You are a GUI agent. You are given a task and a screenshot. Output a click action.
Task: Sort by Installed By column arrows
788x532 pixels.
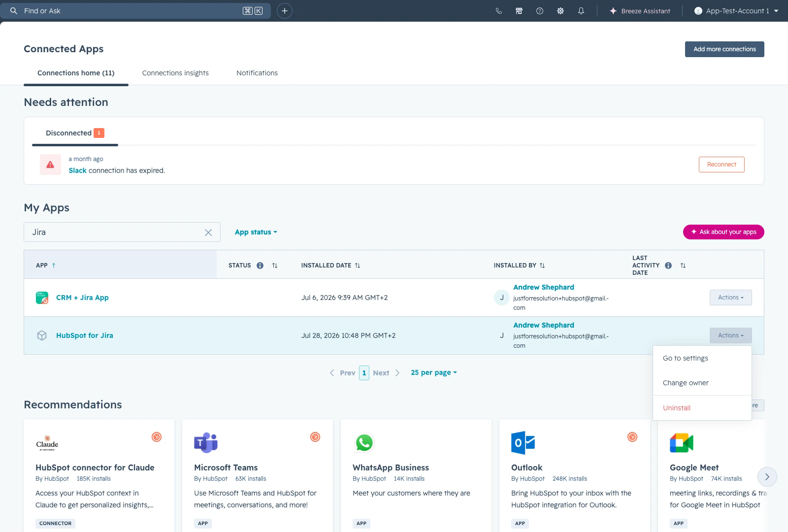point(542,266)
